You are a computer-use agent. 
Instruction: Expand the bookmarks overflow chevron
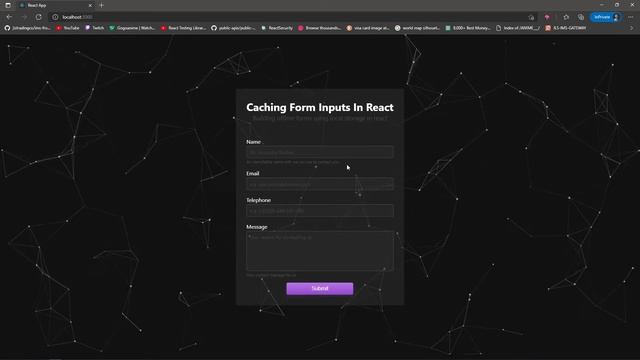[631, 28]
